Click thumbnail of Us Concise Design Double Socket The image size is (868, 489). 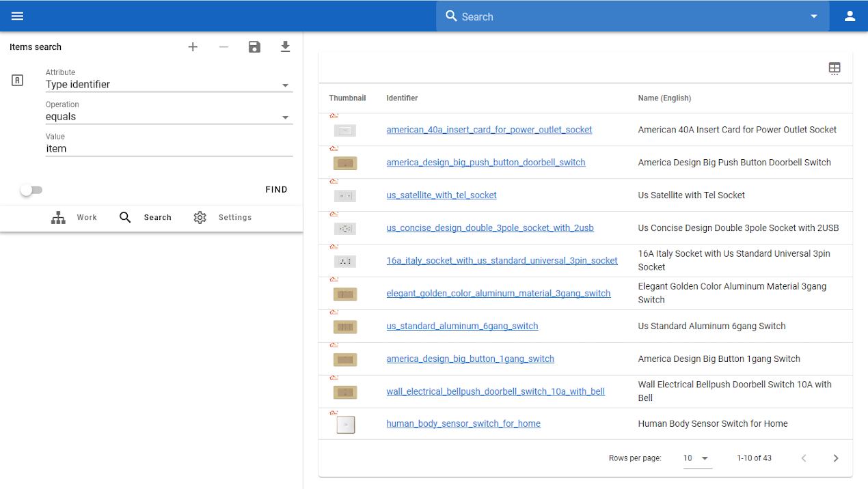tap(345, 229)
